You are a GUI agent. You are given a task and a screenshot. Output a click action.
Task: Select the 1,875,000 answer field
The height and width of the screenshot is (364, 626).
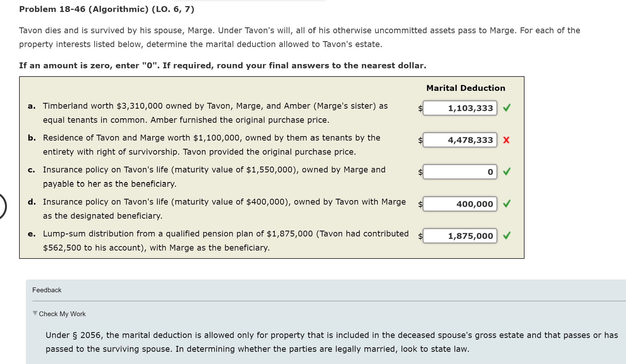460,236
